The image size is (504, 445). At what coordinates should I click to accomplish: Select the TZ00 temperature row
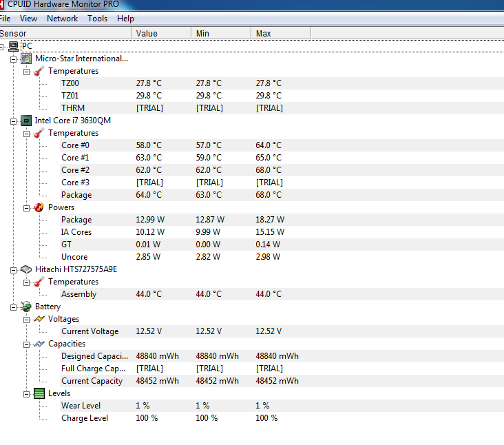click(282, 83)
